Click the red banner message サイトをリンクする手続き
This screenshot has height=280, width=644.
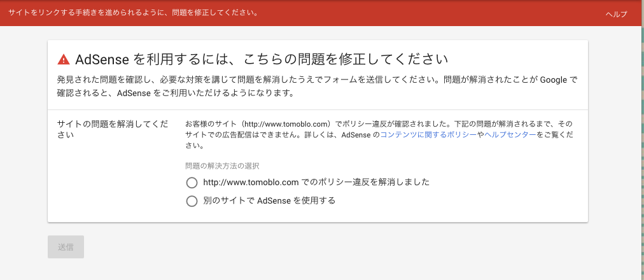(133, 13)
